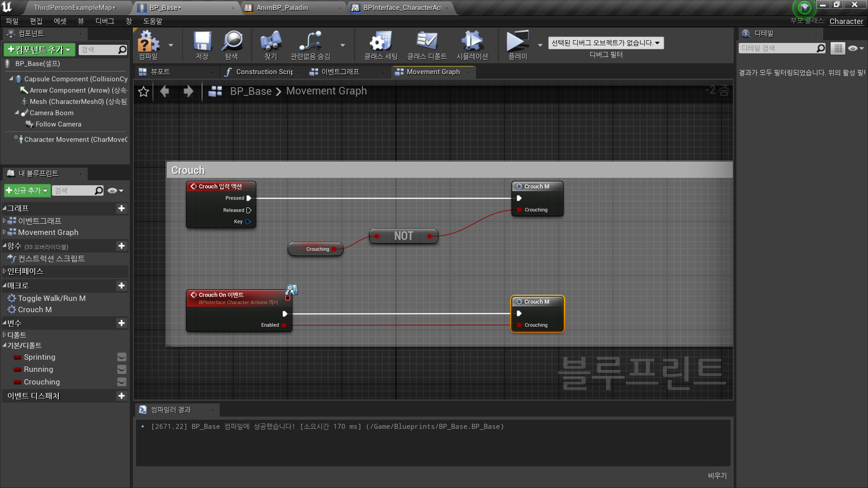Open debug object filter dropdown

(605, 43)
